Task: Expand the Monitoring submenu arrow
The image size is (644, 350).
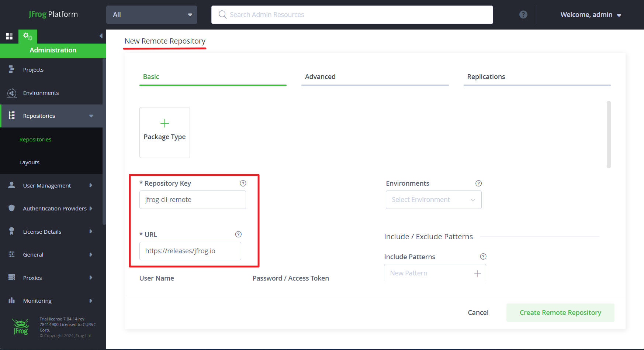Action: pos(91,301)
